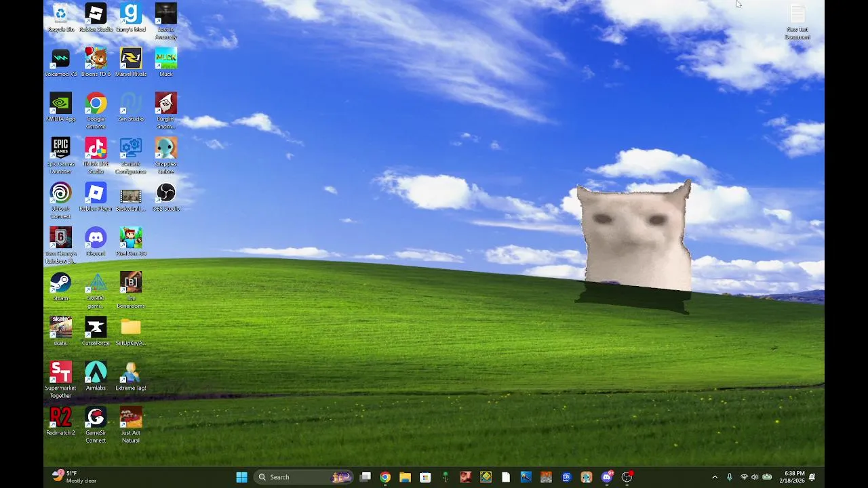Select the Lost in Anomaly desktop shortcut
The height and width of the screenshot is (488, 868).
[166, 22]
